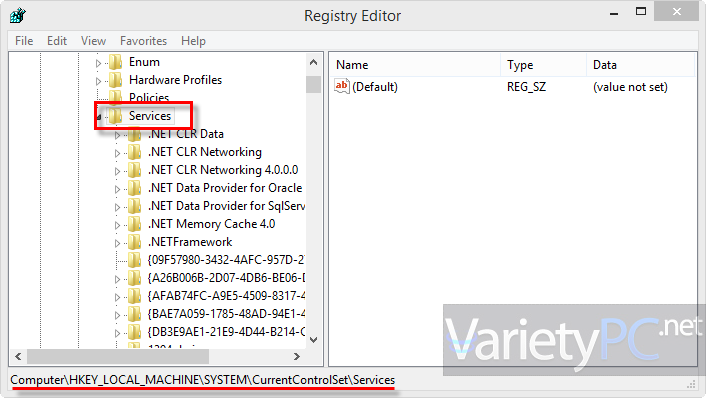Click the Hardware Profiles folder icon
The width and height of the screenshot is (706, 398).
[116, 80]
